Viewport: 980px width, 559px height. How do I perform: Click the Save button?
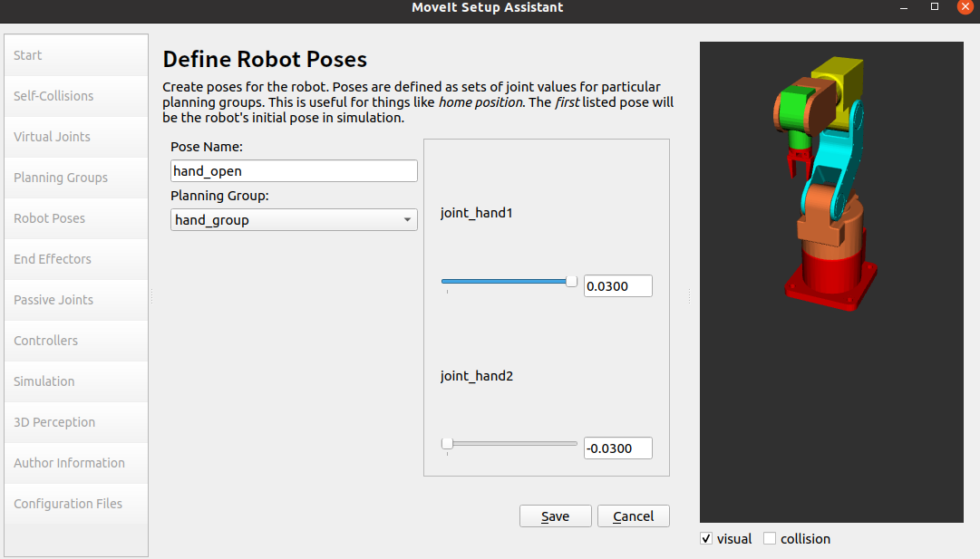point(555,516)
